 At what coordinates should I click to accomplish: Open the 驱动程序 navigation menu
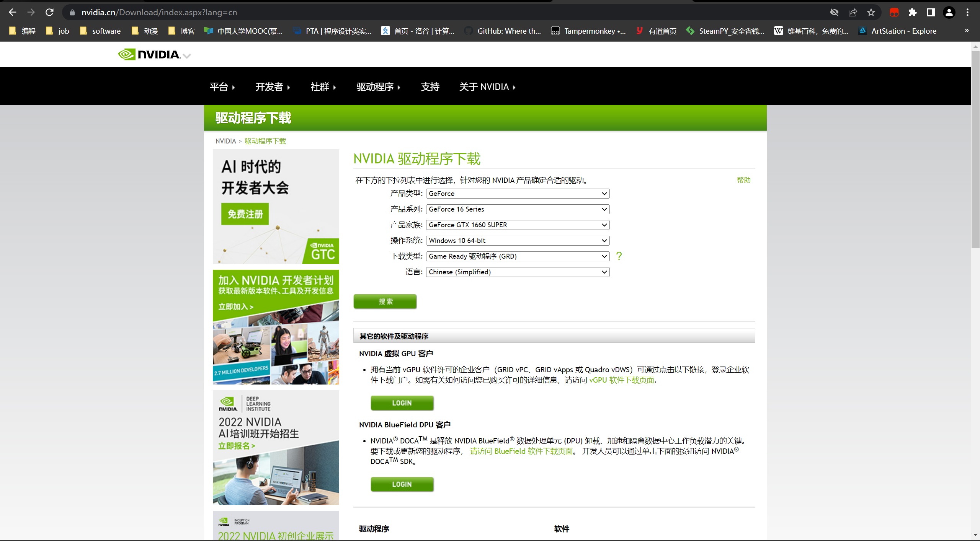pos(378,87)
